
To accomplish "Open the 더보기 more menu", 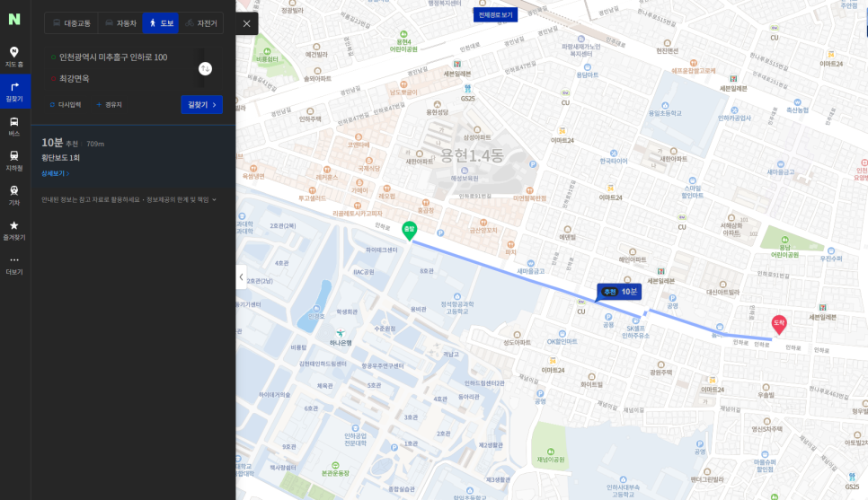I will pos(14,265).
